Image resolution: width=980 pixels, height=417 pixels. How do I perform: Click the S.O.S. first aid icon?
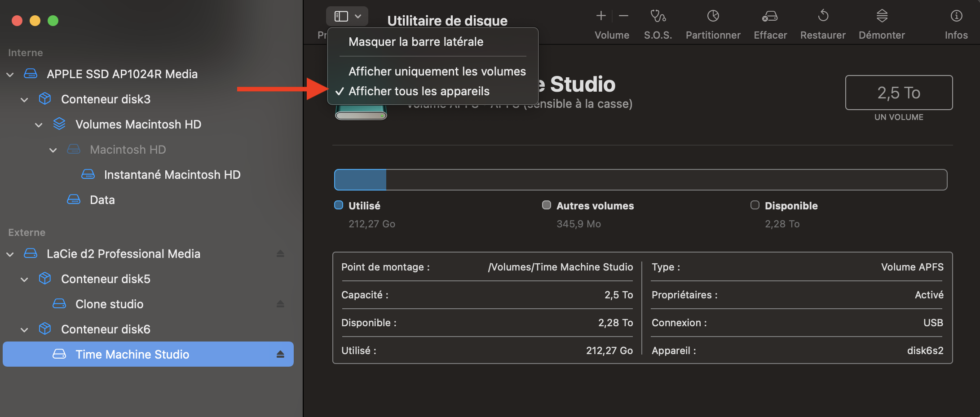point(658,17)
